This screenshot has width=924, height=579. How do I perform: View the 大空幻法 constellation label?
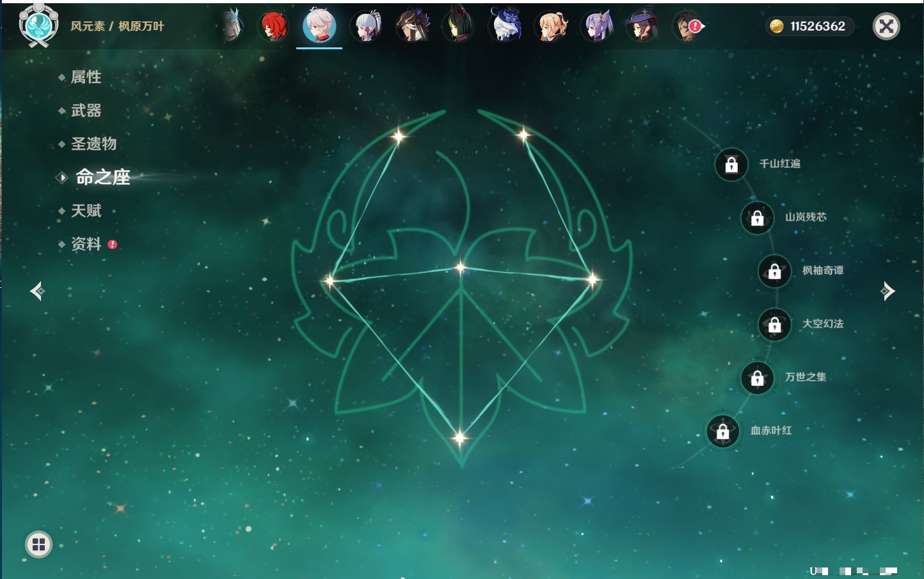[823, 324]
